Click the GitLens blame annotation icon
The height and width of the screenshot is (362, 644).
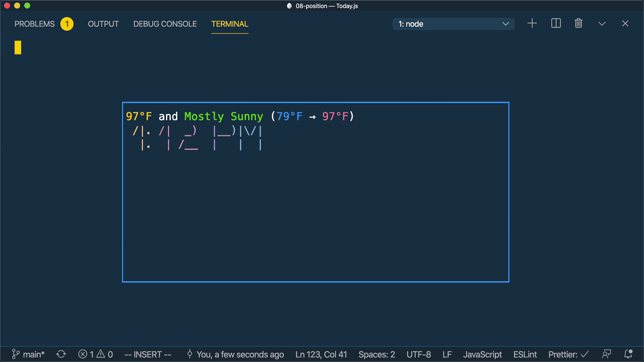tap(190, 354)
